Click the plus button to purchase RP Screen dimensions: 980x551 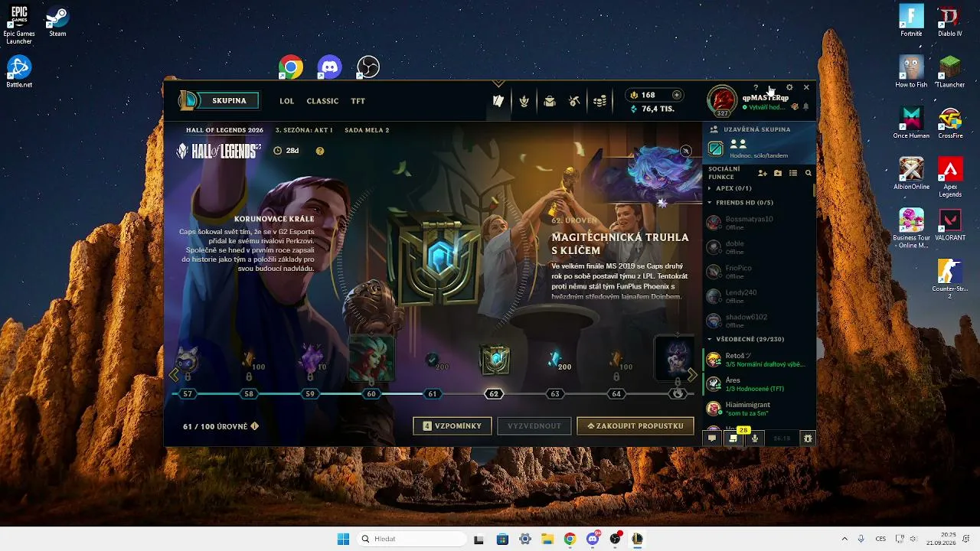(676, 95)
